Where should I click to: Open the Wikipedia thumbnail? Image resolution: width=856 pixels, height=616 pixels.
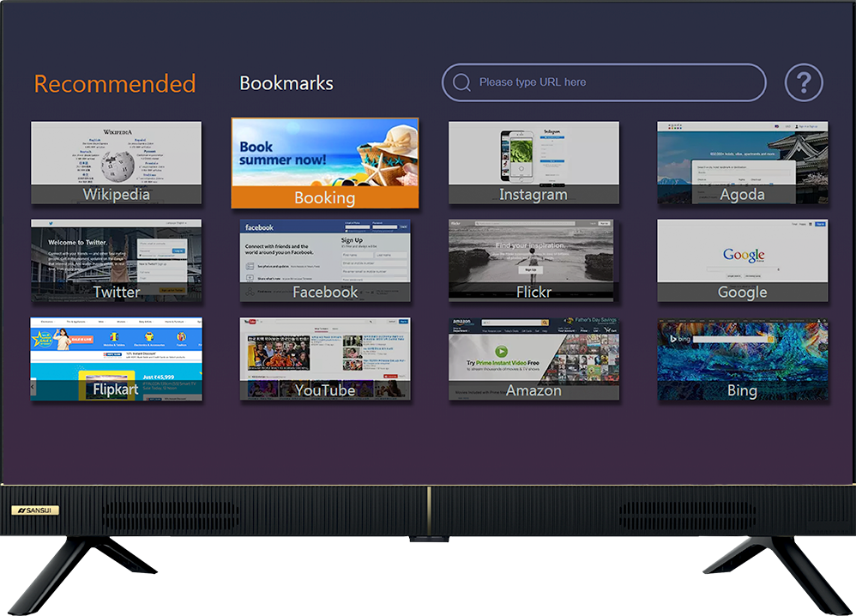117,163
